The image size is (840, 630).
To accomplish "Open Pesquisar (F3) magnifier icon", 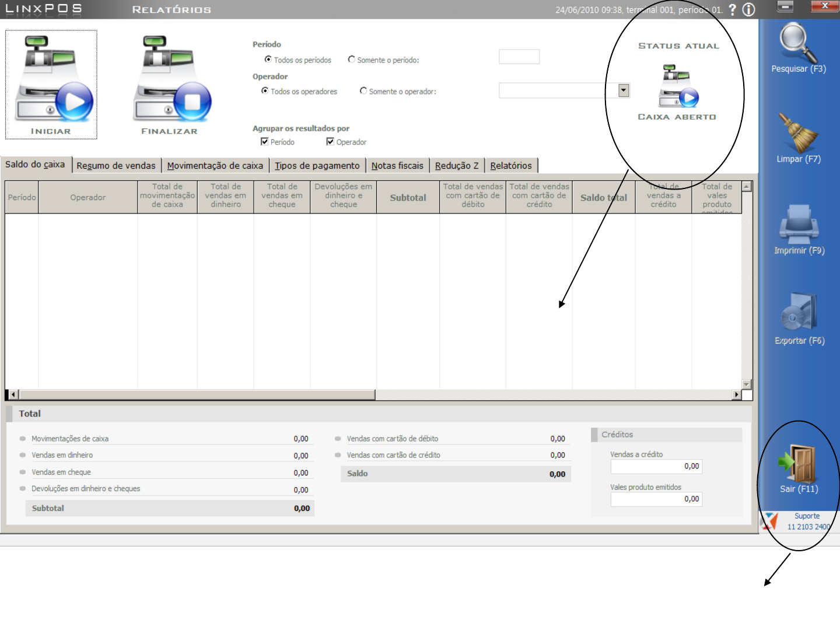I will (x=799, y=43).
